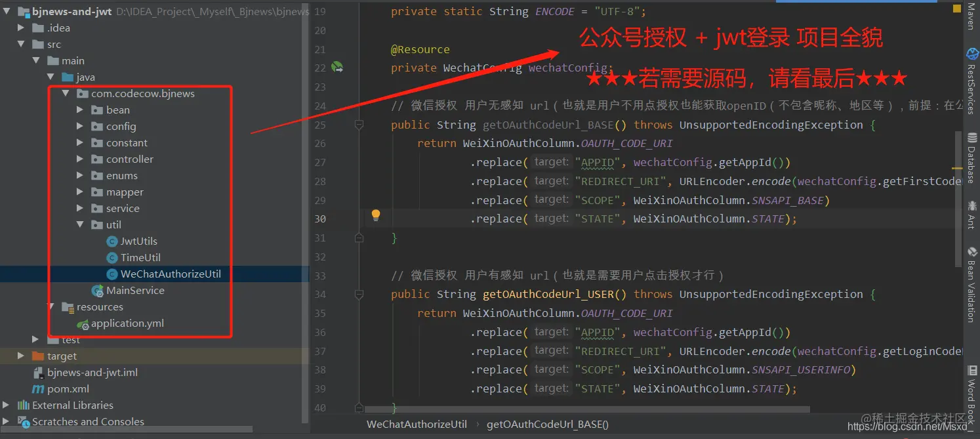Collapse the main folder arrow
980x439 pixels.
36,61
